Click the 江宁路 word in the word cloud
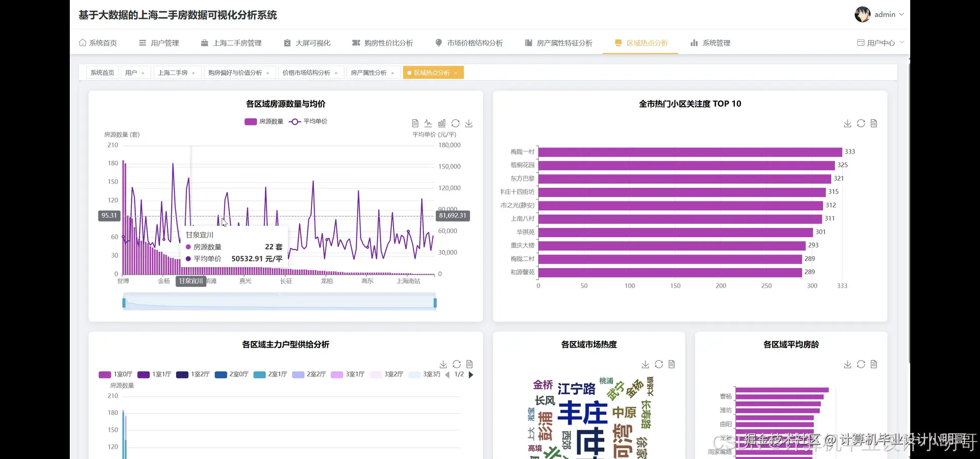This screenshot has width=980, height=459. 576,389
